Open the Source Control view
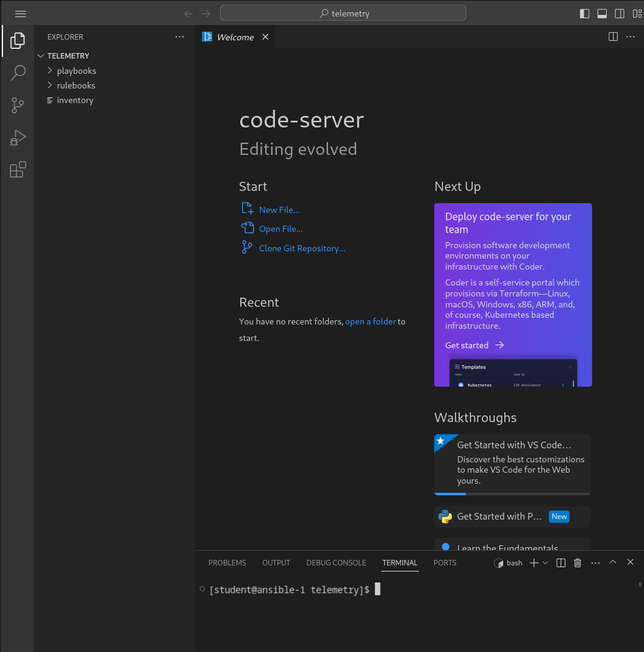 18,105
